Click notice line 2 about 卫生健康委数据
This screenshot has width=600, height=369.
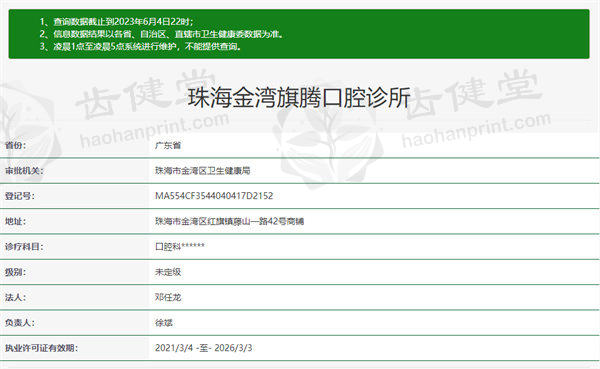coord(162,34)
